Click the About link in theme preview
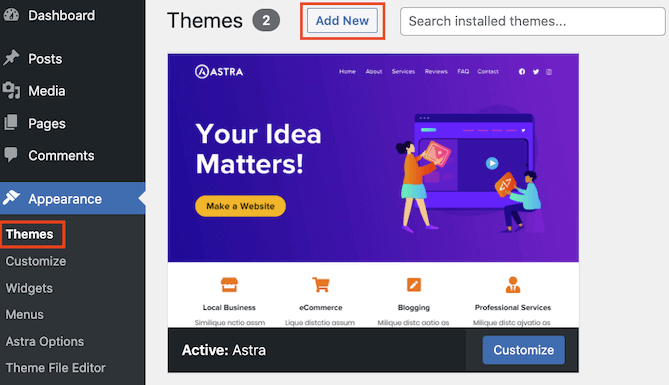 coord(374,72)
